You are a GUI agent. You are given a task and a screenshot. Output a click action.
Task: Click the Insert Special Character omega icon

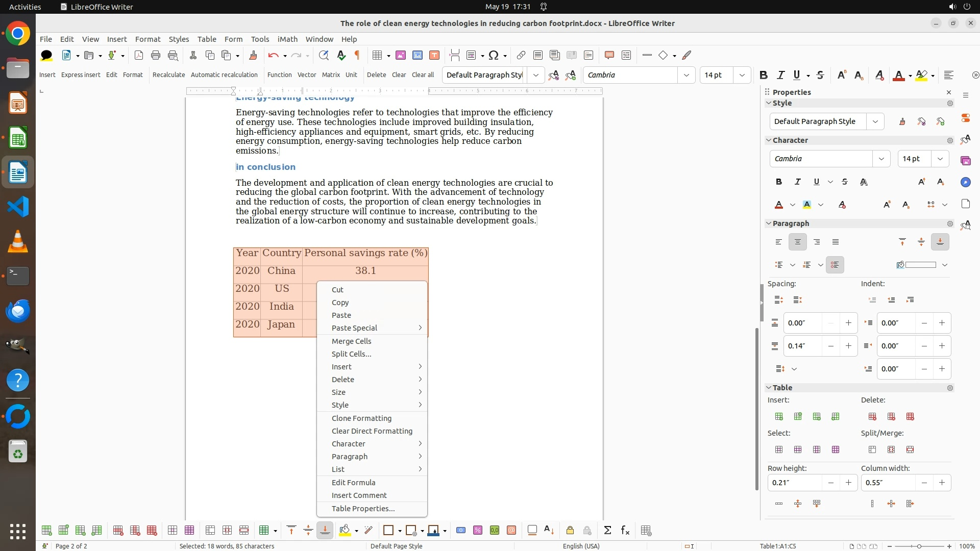click(x=494, y=55)
